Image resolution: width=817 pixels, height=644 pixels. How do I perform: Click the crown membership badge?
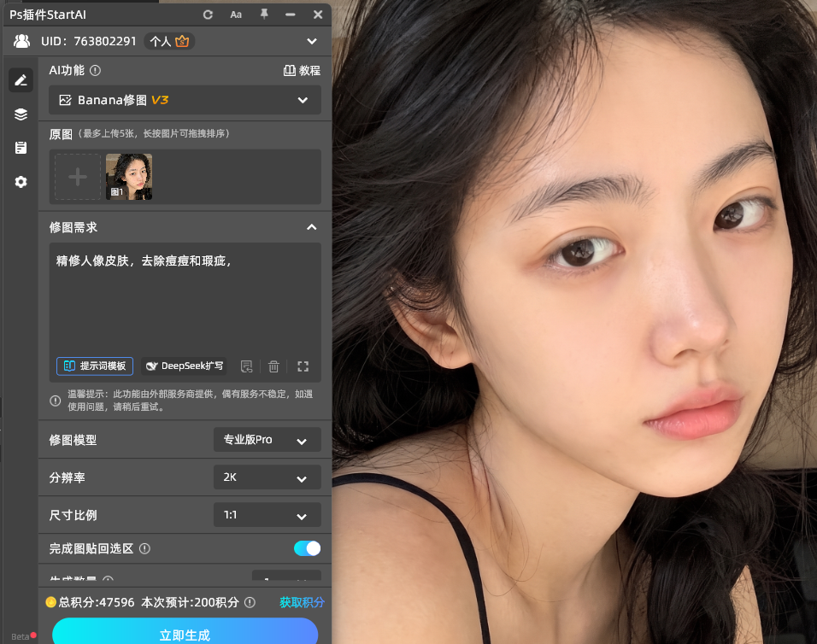click(x=182, y=41)
